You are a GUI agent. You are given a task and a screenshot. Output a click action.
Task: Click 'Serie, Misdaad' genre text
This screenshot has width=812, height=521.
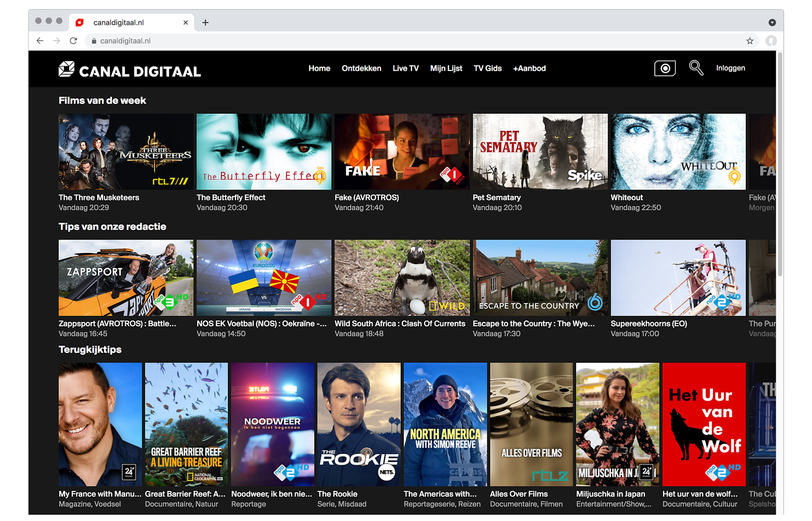[x=342, y=504]
